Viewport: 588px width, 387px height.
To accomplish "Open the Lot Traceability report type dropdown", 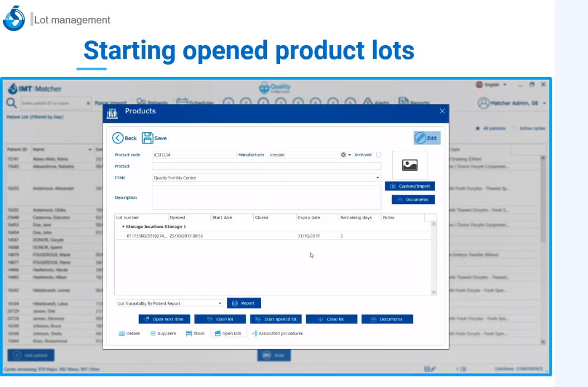I will click(x=220, y=303).
